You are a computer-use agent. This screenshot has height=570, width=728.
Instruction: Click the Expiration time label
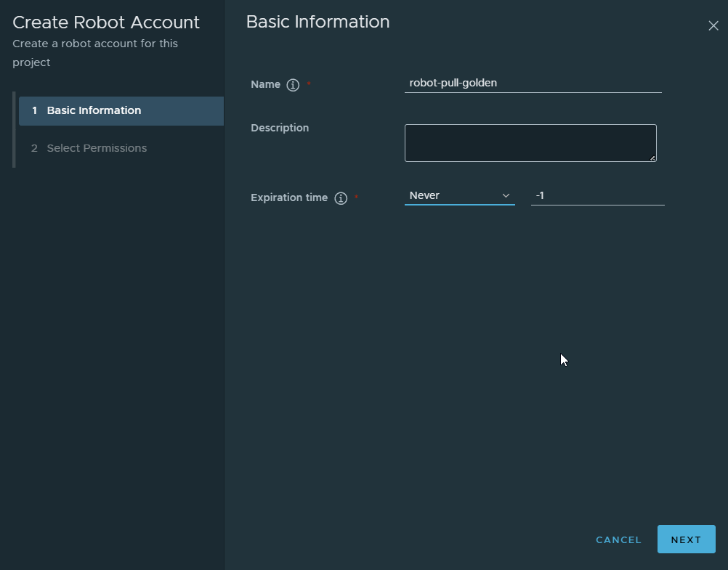(289, 198)
